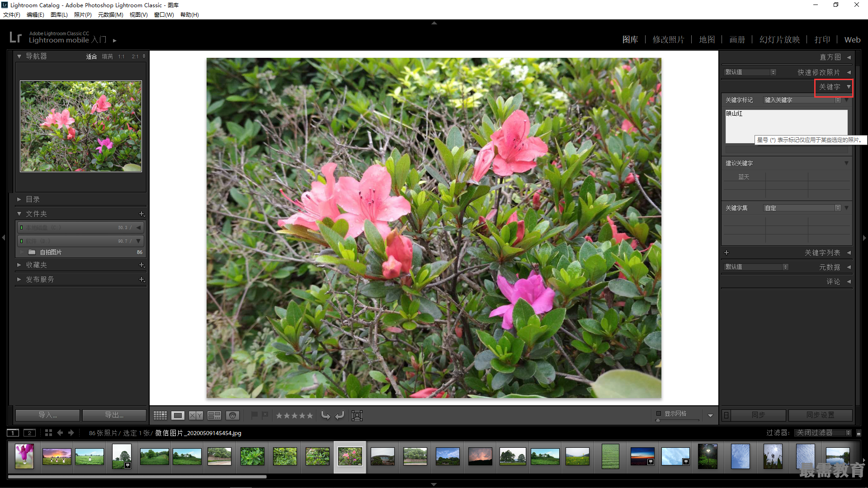The image size is (868, 488).
Task: Set navigator zoom to Fill (填满)
Action: [x=107, y=56]
